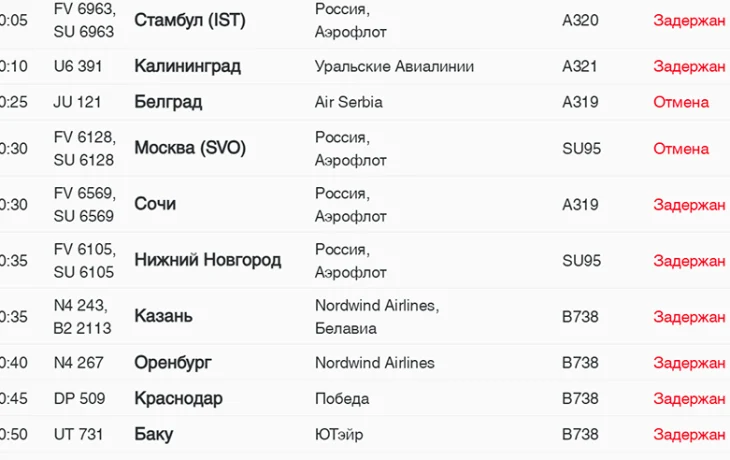Click flight number N4 267
Viewport: 730px width, 460px height.
click(x=78, y=363)
